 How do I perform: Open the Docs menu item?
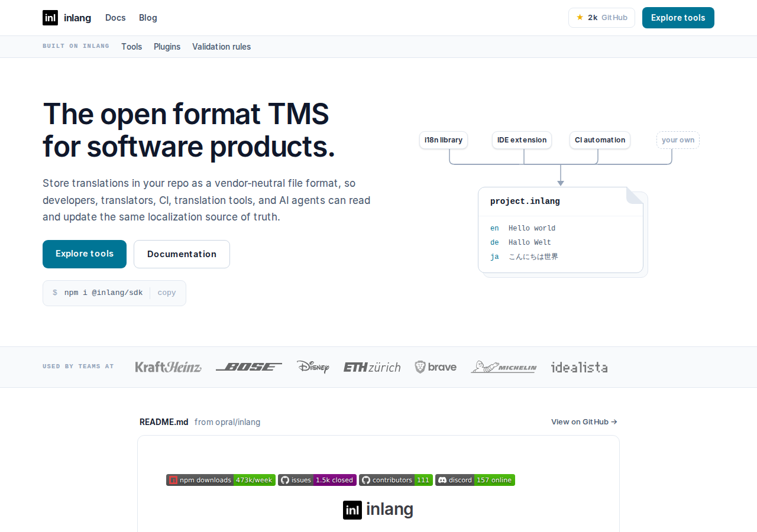tap(115, 18)
